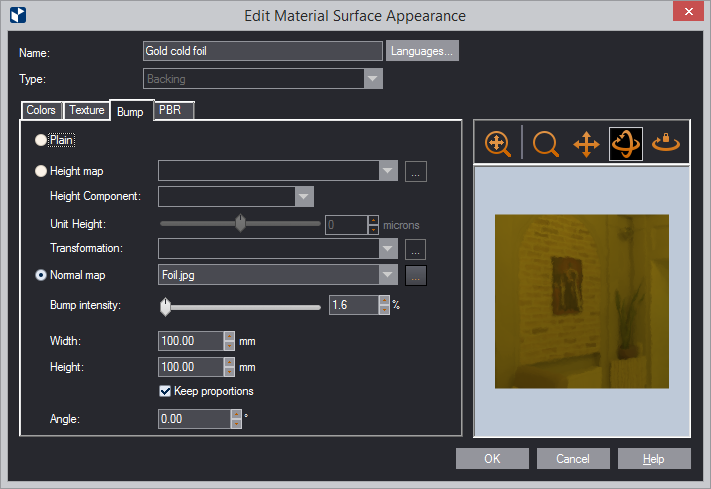Switch to the Texture tab
The image size is (711, 489).
click(x=87, y=110)
